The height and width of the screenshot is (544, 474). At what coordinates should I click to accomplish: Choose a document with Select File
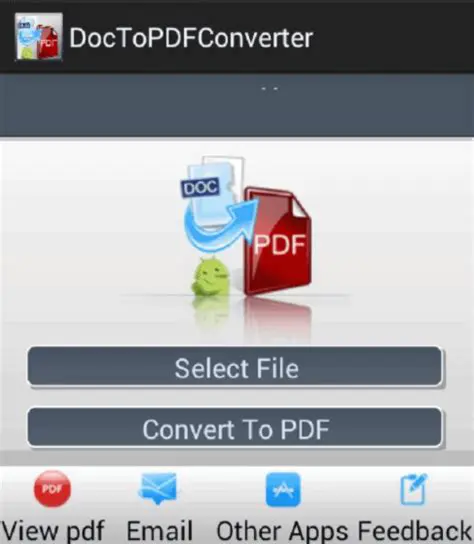235,367
